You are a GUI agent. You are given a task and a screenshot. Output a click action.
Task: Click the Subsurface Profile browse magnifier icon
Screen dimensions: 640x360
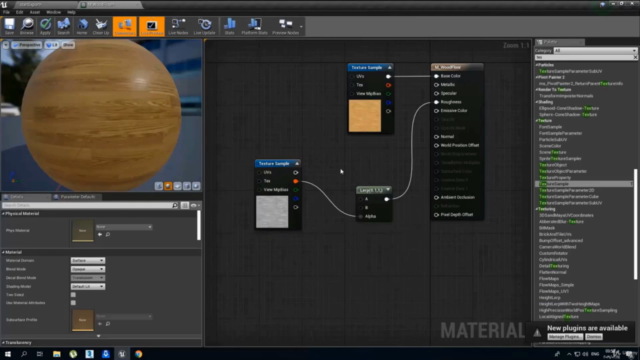pyautogui.click(x=108, y=324)
